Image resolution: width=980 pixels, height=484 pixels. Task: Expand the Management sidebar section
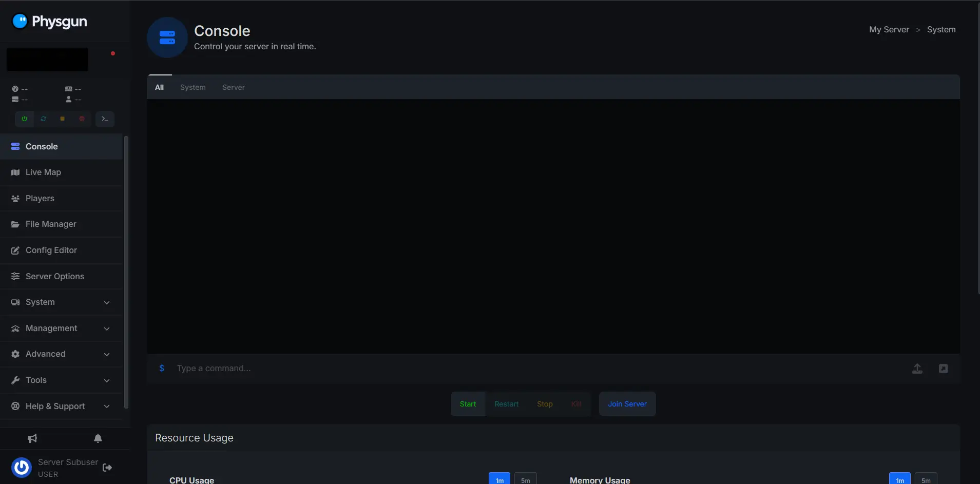[x=61, y=328]
